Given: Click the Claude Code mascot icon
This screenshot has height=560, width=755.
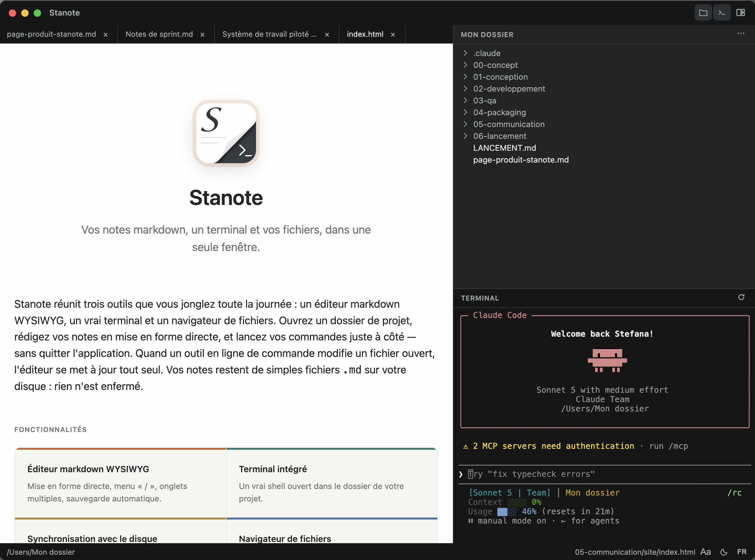Looking at the screenshot, I should [x=607, y=360].
